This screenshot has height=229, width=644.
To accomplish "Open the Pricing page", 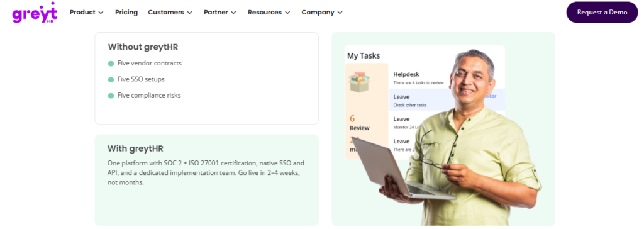I will [126, 13].
